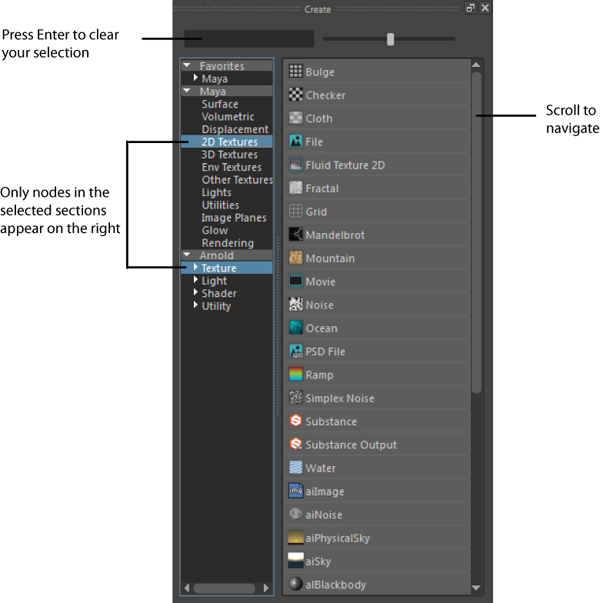
Task: Close the Create panel
Action: click(x=485, y=8)
